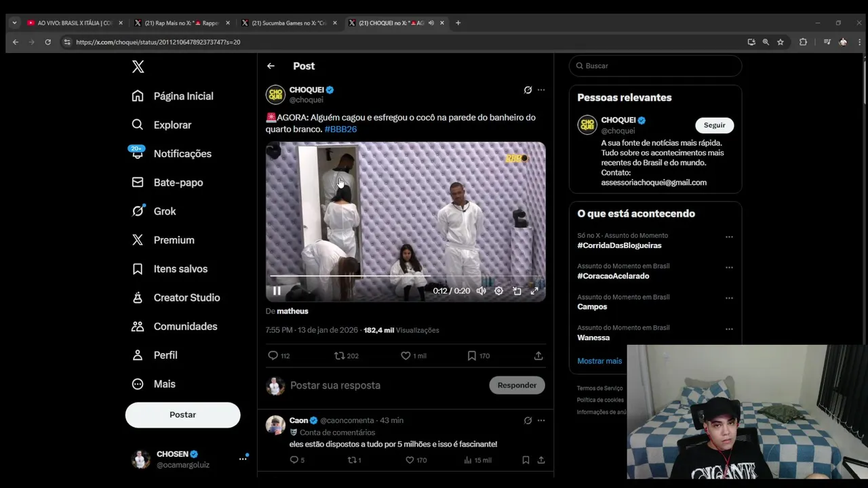Open Caon profile name

click(x=298, y=420)
